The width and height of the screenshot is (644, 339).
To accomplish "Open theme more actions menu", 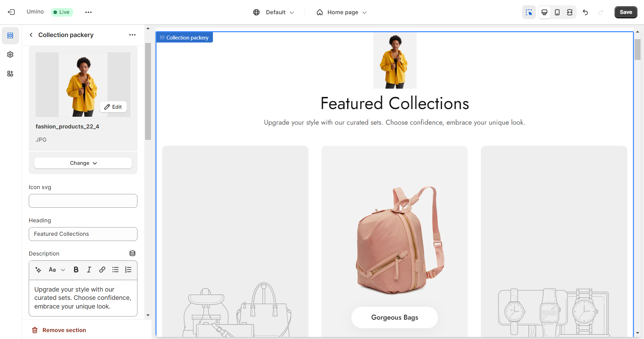I will pyautogui.click(x=88, y=12).
